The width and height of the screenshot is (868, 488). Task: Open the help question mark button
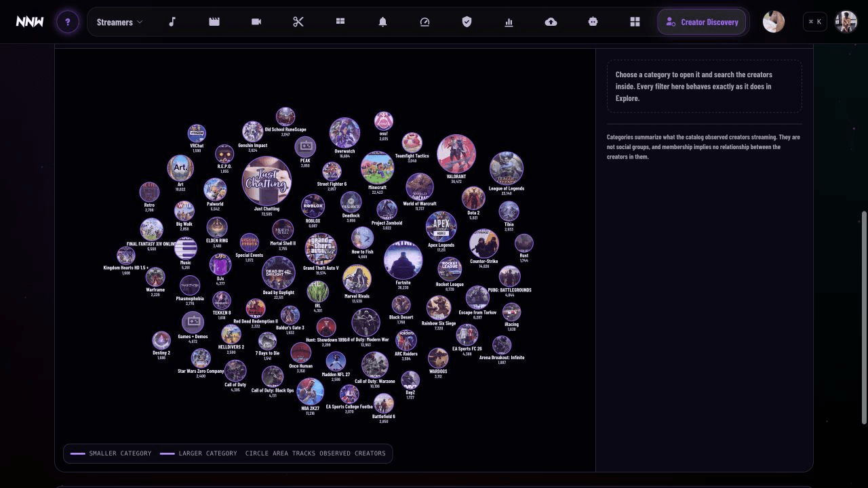click(67, 22)
